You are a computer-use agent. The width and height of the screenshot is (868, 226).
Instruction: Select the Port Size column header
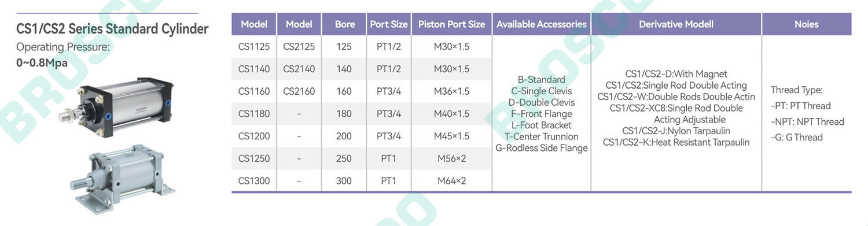389,24
